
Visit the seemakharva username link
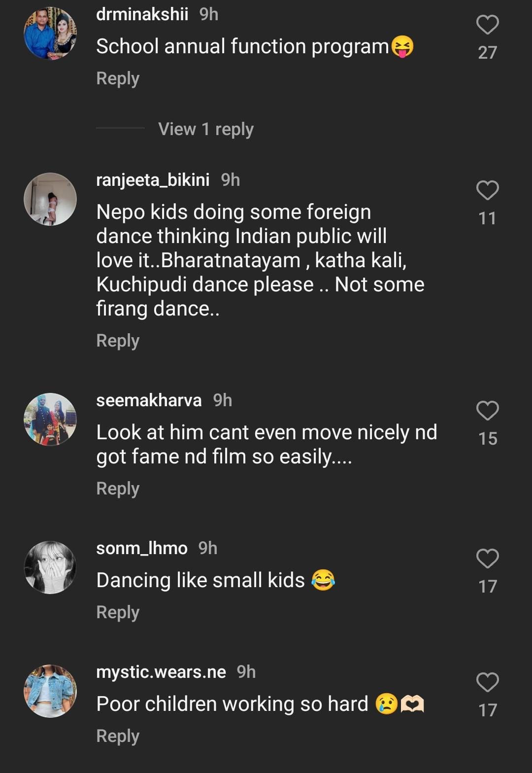click(149, 400)
